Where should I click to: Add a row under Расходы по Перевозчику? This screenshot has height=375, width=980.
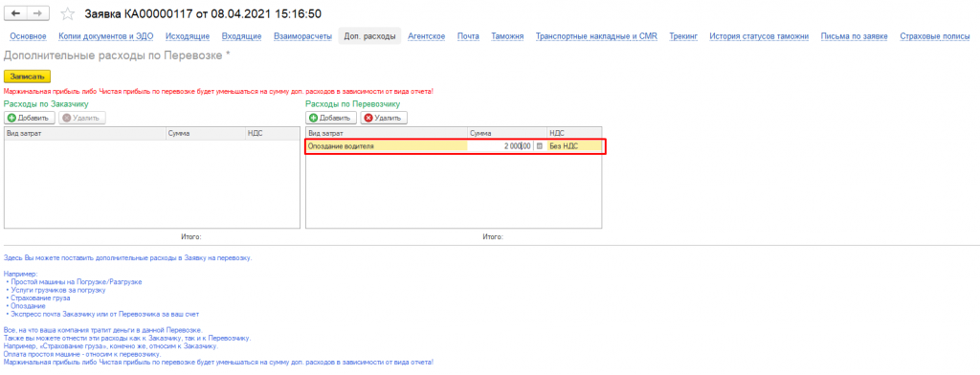pyautogui.click(x=331, y=118)
